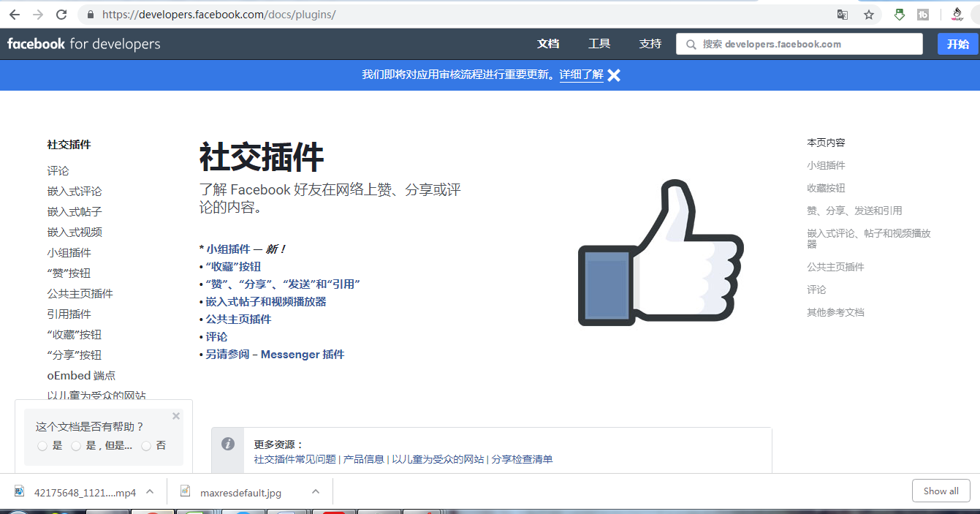Image resolution: width=980 pixels, height=514 pixels.
Task: Open Google Translate icon in address bar
Action: click(843, 15)
